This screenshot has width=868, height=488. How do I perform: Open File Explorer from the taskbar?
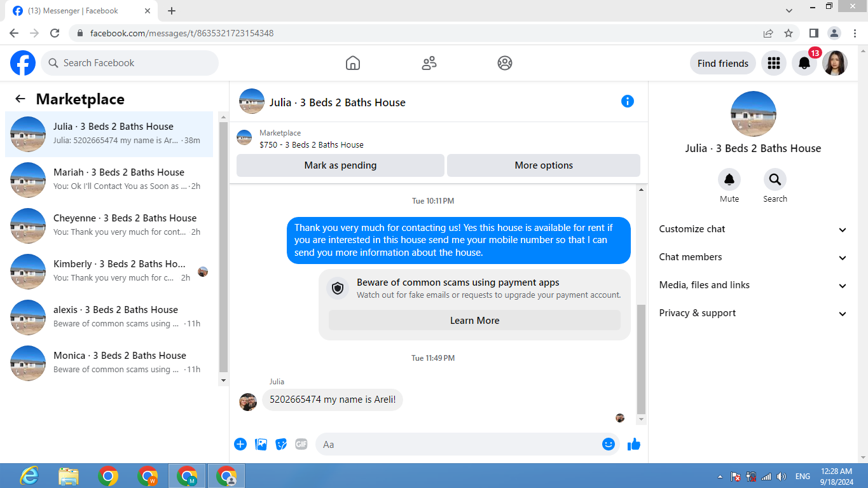tap(69, 476)
